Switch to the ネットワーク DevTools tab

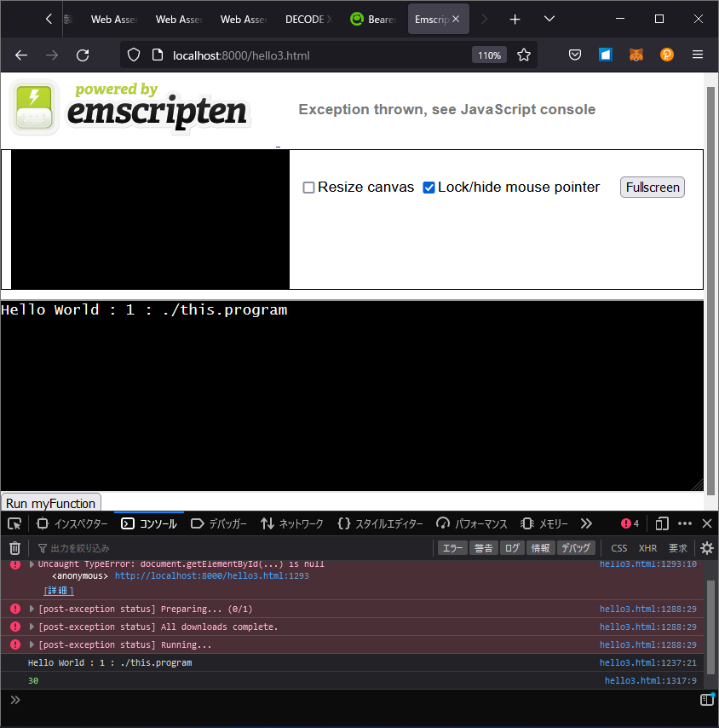[292, 523]
